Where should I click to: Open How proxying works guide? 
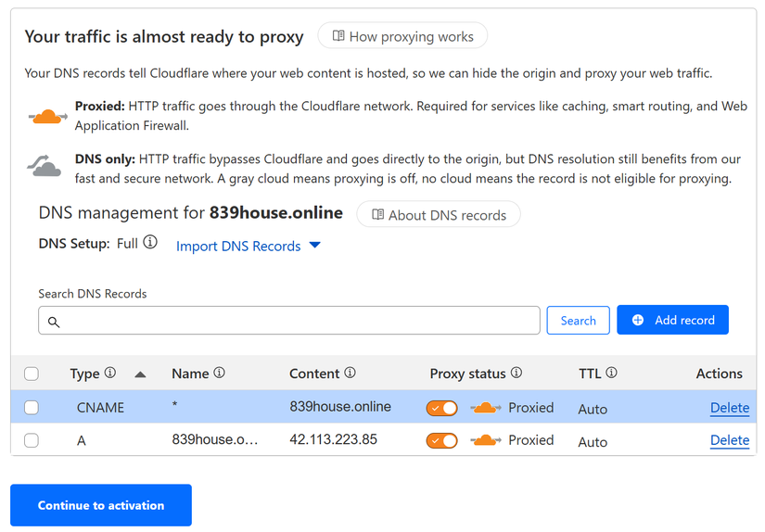(402, 36)
